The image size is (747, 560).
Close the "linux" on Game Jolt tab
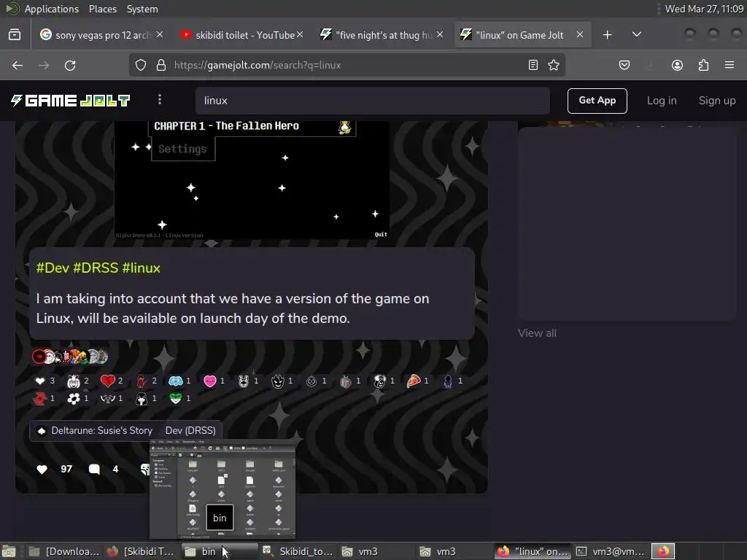coord(580,34)
